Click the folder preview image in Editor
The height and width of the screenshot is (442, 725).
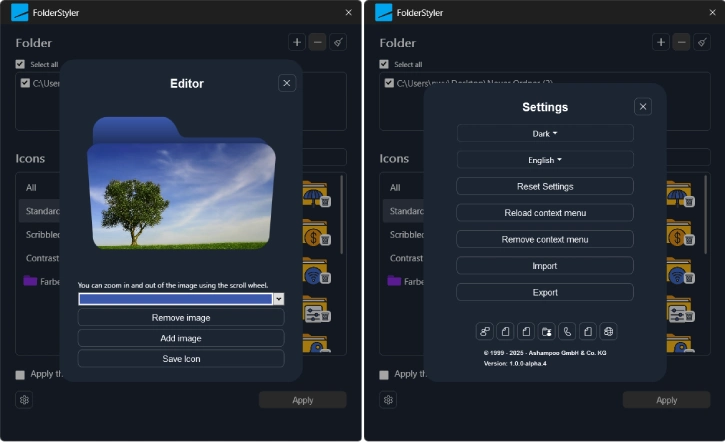coord(181,183)
